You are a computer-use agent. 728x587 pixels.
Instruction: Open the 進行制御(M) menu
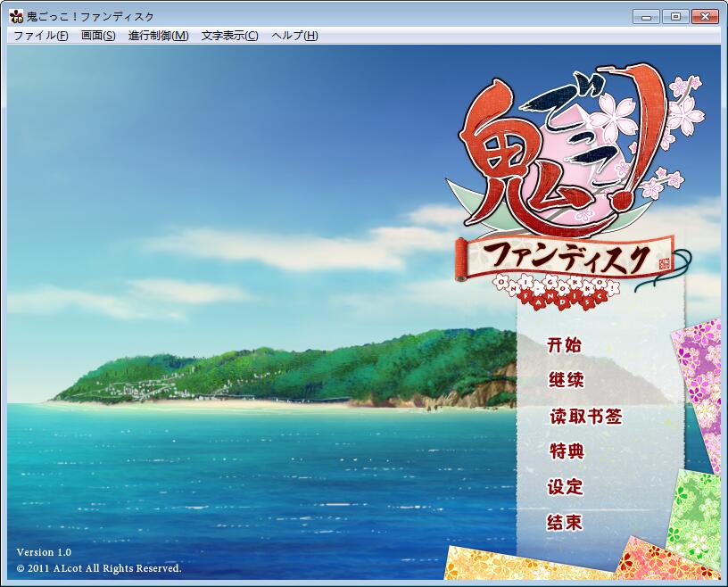click(x=158, y=36)
